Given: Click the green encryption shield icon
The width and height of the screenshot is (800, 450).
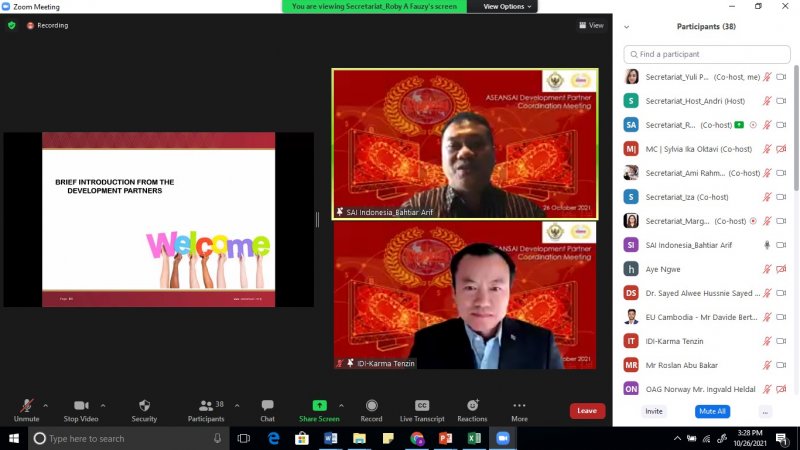Looking at the screenshot, I should [12, 25].
